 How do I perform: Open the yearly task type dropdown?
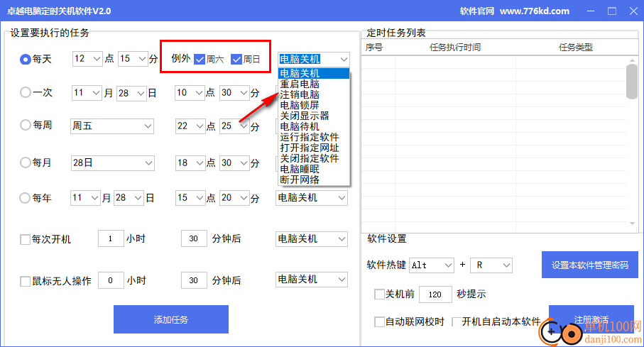312,198
